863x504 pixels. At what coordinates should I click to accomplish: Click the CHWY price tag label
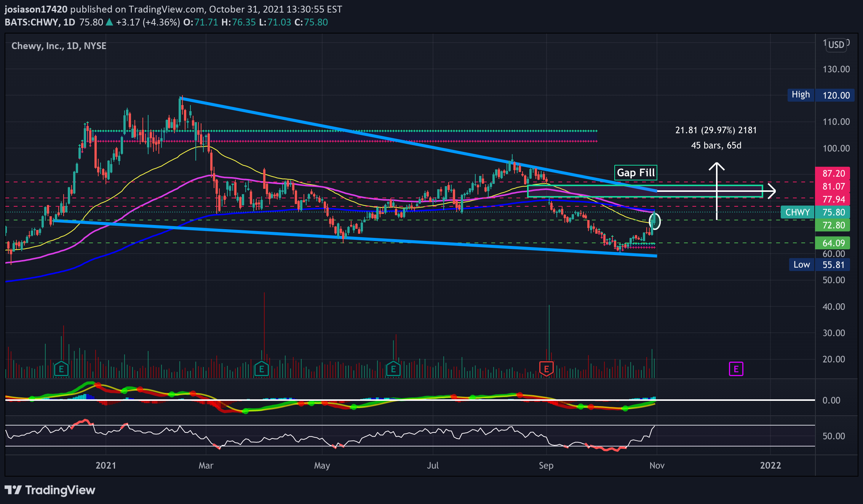(797, 212)
